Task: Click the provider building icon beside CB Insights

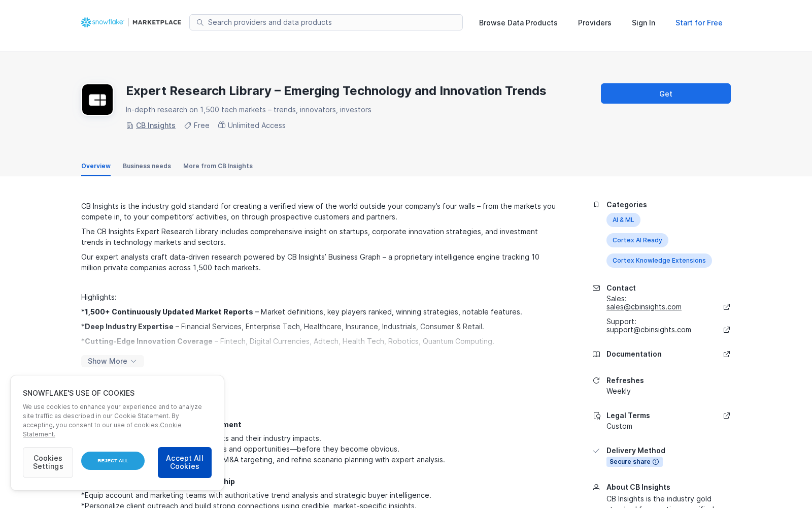Action: [130, 125]
